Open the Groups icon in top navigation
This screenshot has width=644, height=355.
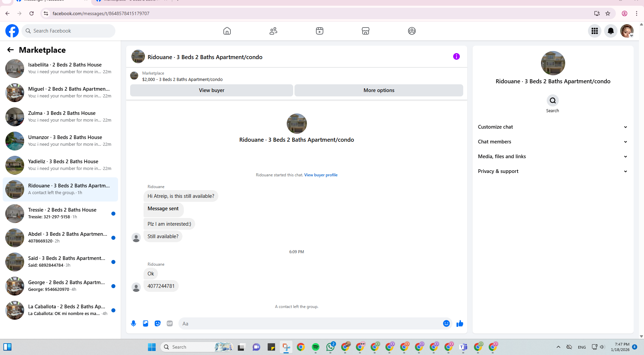[412, 31]
